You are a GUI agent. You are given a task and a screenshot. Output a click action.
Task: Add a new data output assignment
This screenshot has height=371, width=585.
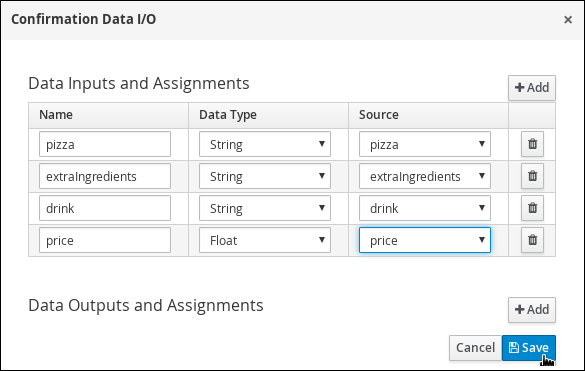pyautogui.click(x=532, y=310)
